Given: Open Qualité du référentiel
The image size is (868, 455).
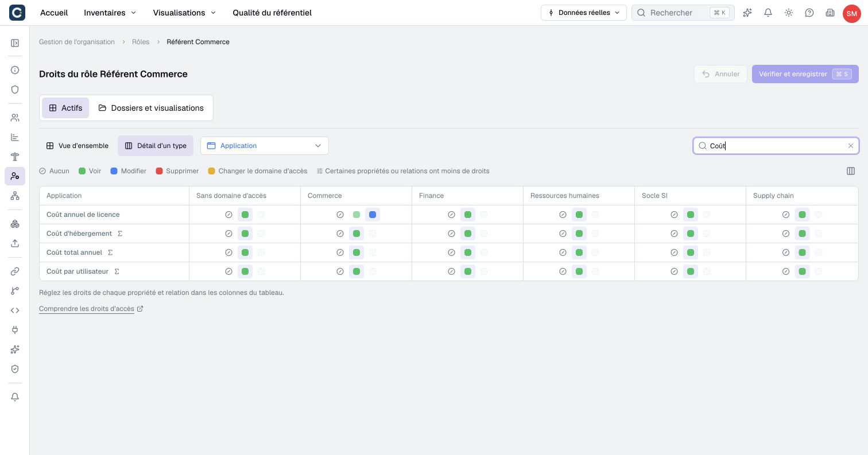Looking at the screenshot, I should point(272,13).
